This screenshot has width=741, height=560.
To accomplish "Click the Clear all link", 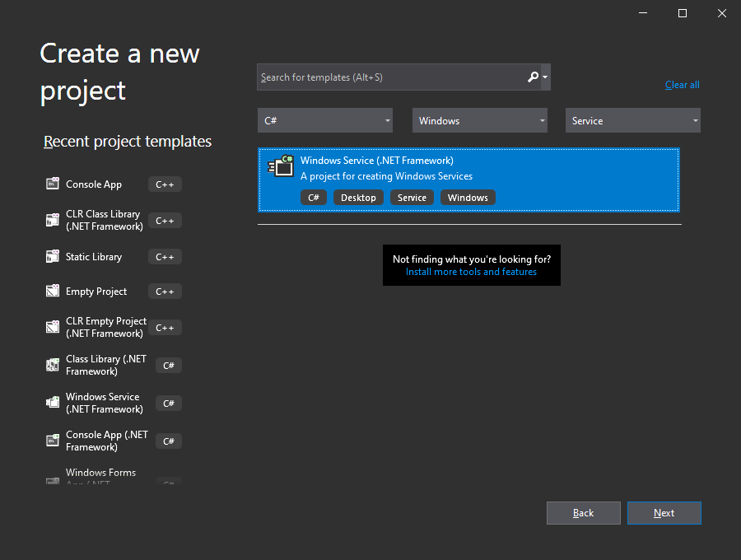I will coord(682,85).
